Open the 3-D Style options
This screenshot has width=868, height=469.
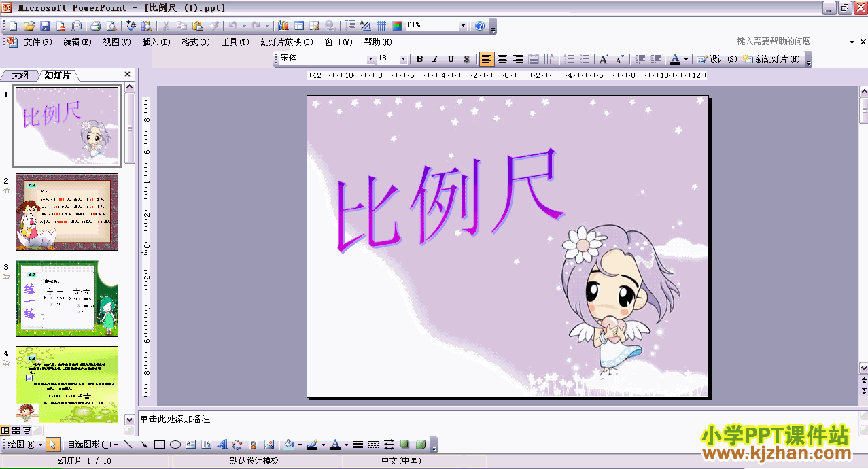coord(421,445)
